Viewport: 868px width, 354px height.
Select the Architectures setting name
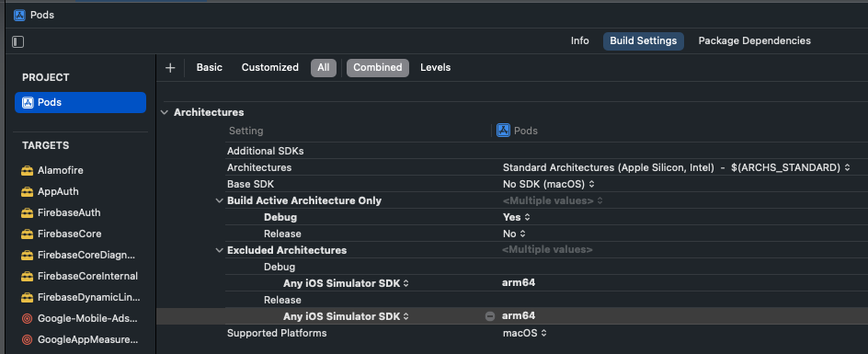(x=259, y=167)
